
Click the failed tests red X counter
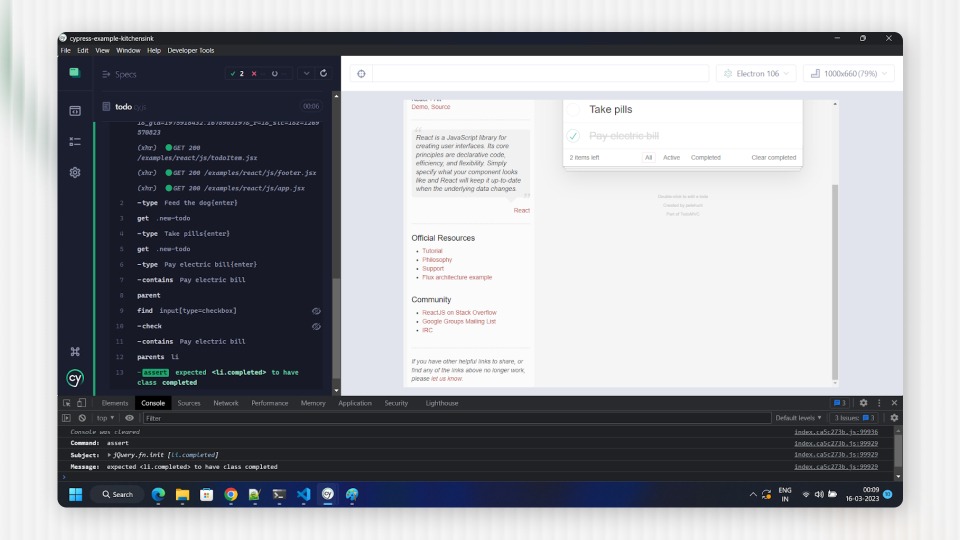(254, 73)
